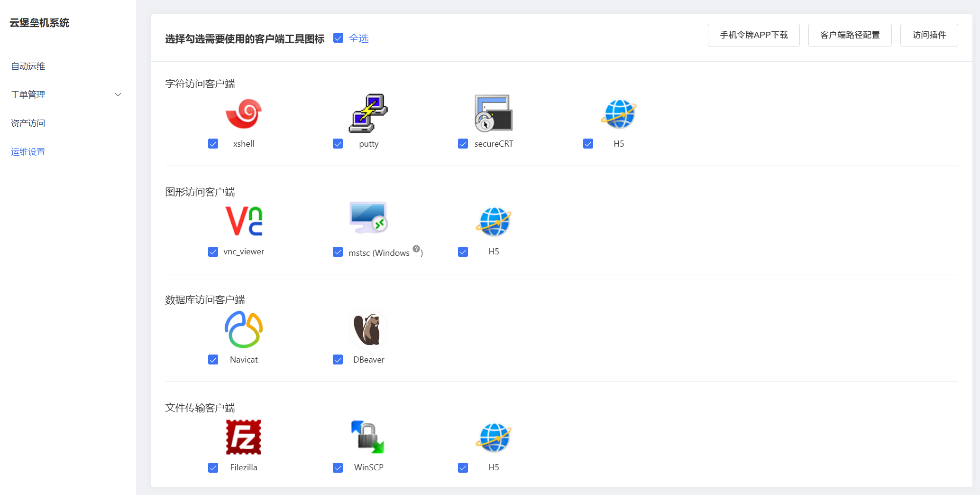Screen dimensions: 980x495
Task: Click the xshell red shell icon
Action: (244, 113)
